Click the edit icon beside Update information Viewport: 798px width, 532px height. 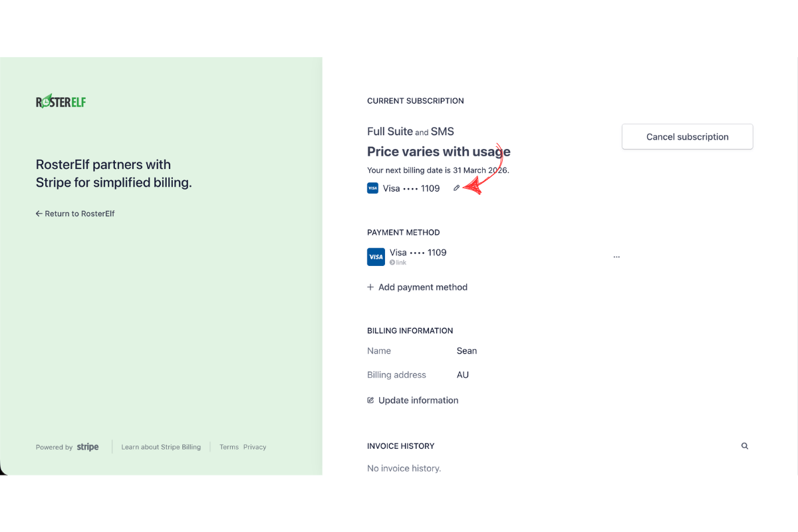point(370,400)
